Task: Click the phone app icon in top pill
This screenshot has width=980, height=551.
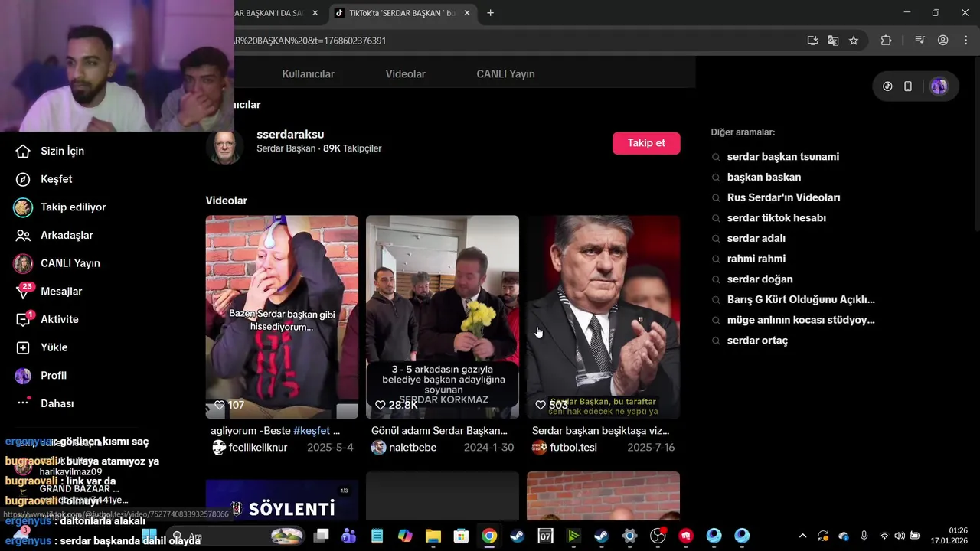Action: 908,86
